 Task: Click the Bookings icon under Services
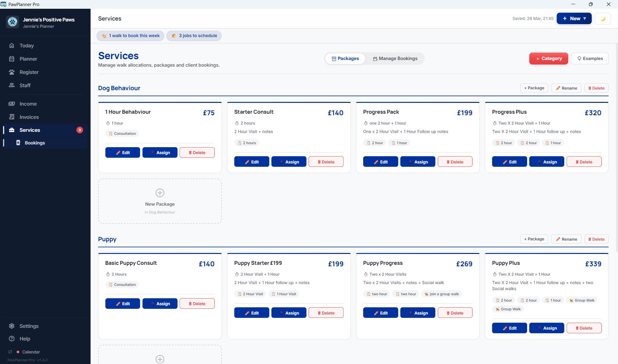(x=19, y=143)
